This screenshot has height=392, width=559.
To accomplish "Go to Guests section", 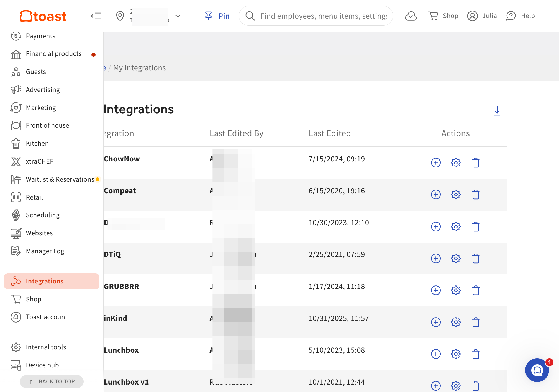I will [x=52, y=72].
